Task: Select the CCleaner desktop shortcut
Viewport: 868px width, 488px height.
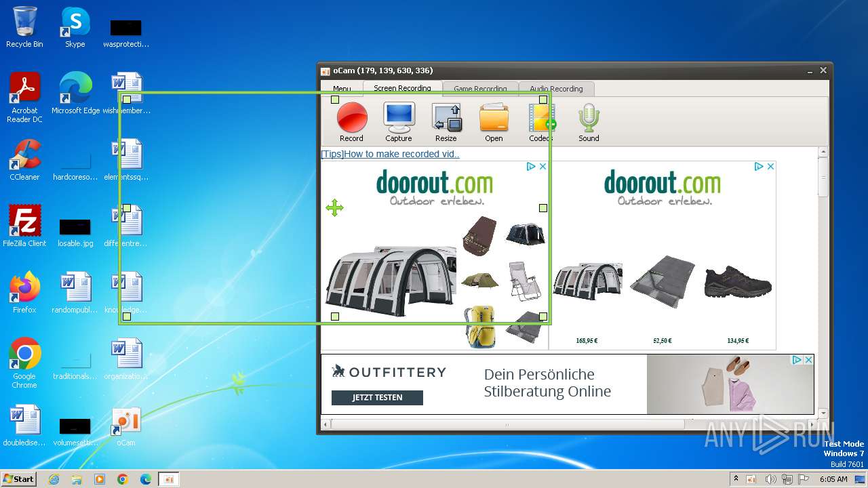Action: 24,161
